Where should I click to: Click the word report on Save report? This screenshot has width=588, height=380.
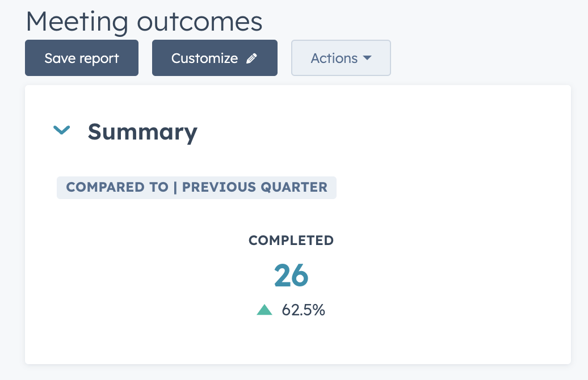point(99,59)
